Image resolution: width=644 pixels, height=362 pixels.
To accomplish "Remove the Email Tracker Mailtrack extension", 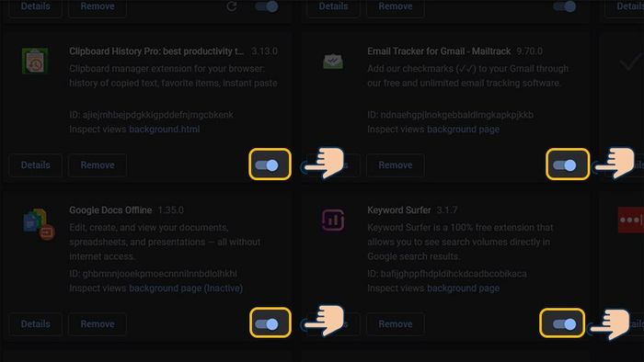I will coord(395,165).
